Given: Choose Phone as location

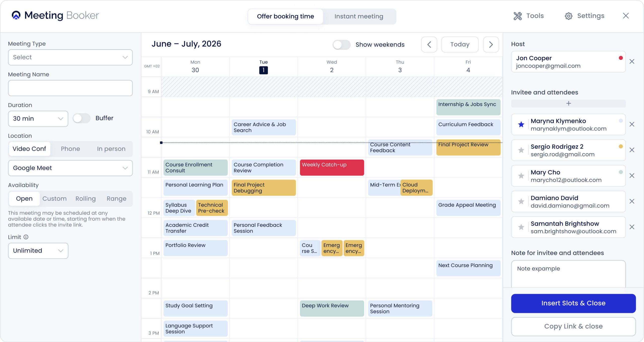Looking at the screenshot, I should click(70, 149).
